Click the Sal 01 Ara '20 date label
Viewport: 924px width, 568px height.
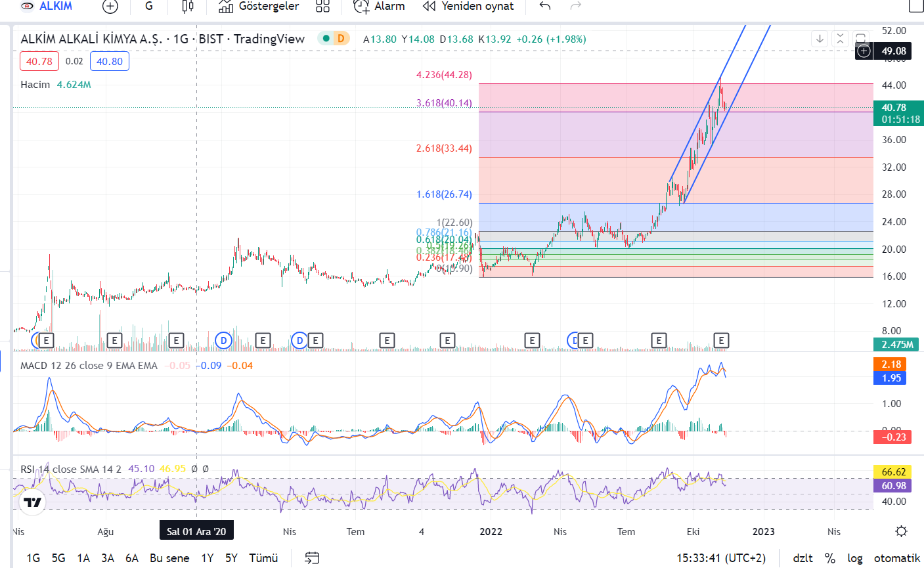(x=196, y=531)
